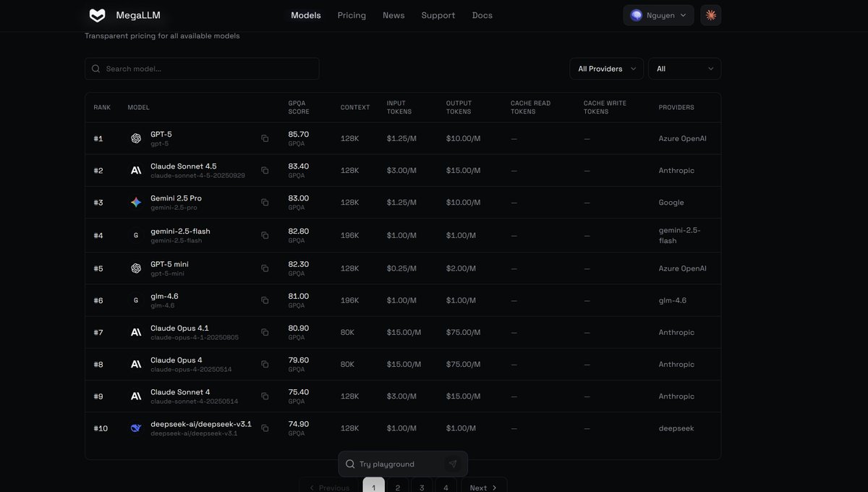This screenshot has height=492, width=868.
Task: Click the playground magnifier icon
Action: point(350,464)
